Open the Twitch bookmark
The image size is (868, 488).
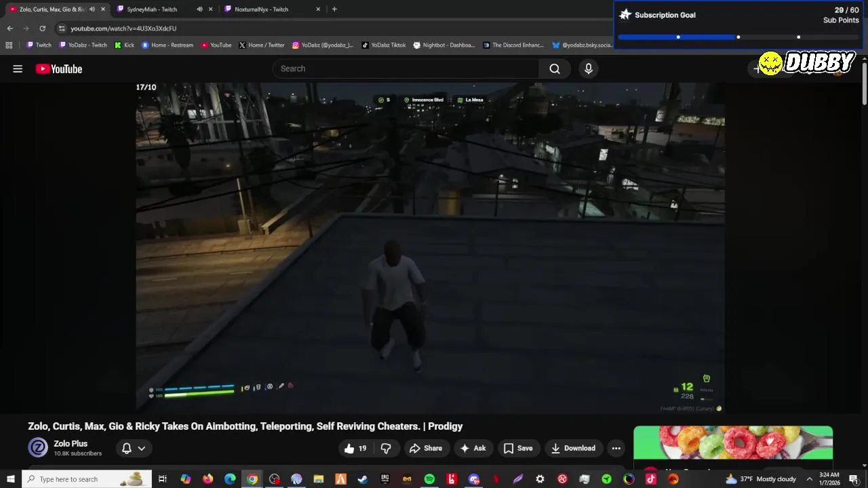pyautogui.click(x=39, y=45)
